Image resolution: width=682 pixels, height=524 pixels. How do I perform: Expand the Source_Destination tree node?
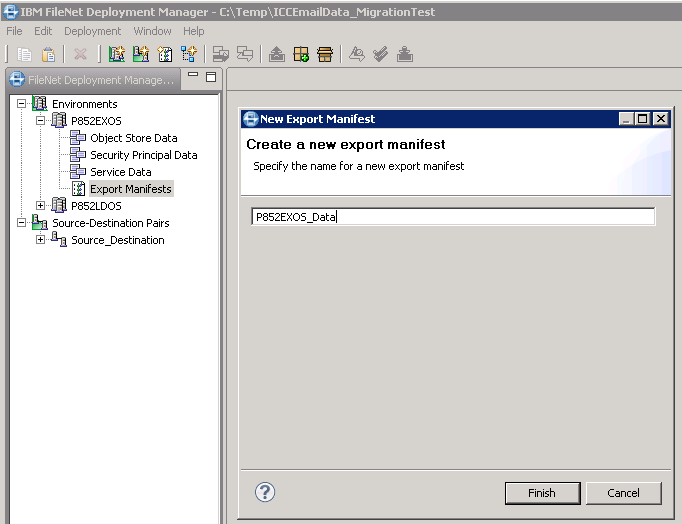(40, 239)
